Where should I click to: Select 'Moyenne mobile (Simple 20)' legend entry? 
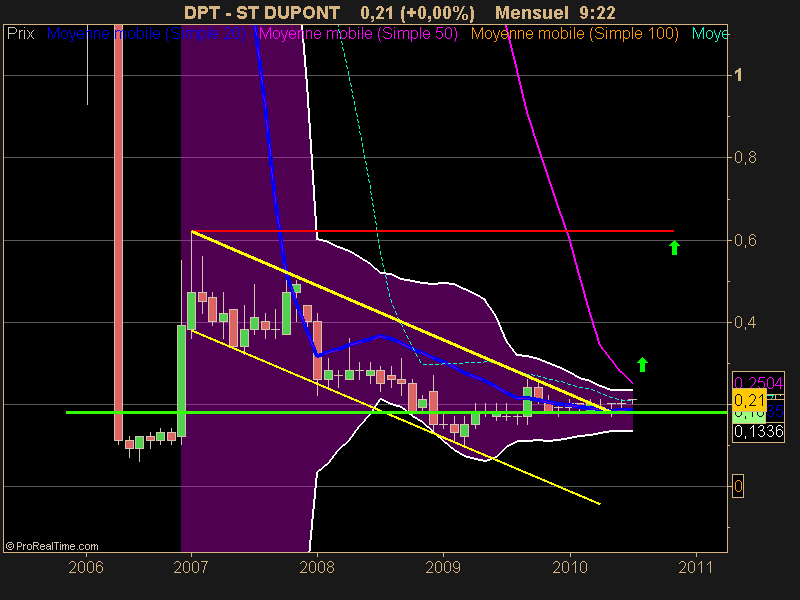tap(146, 34)
